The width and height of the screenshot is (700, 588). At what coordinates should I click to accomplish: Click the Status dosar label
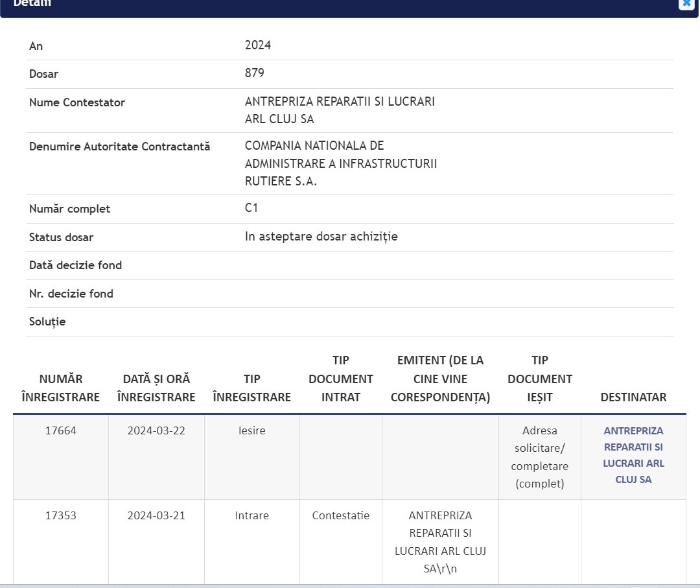pos(61,237)
